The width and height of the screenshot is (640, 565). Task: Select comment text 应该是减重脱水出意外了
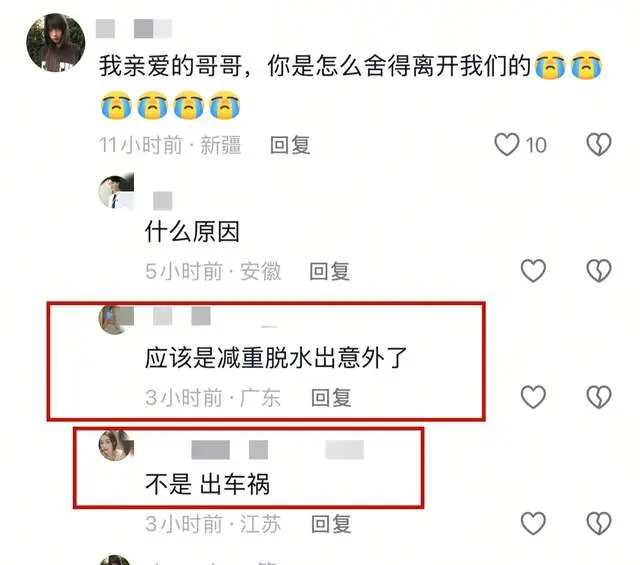276,358
